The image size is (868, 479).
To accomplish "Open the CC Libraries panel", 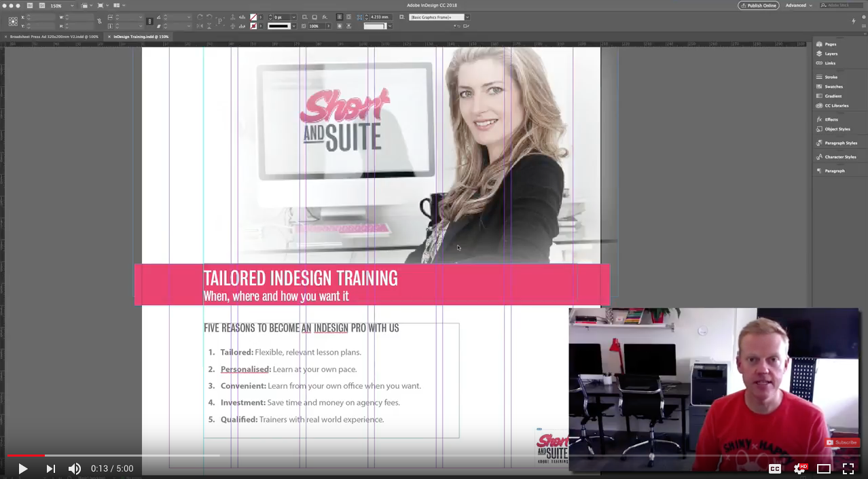I will tap(836, 105).
